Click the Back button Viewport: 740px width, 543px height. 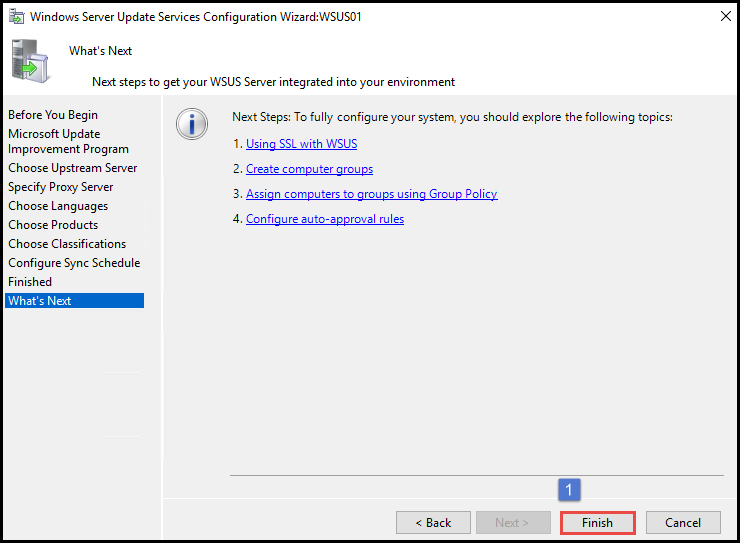(433, 522)
